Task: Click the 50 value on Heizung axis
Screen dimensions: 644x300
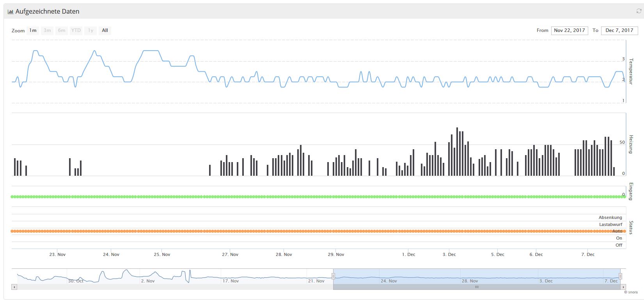Action: click(x=622, y=142)
